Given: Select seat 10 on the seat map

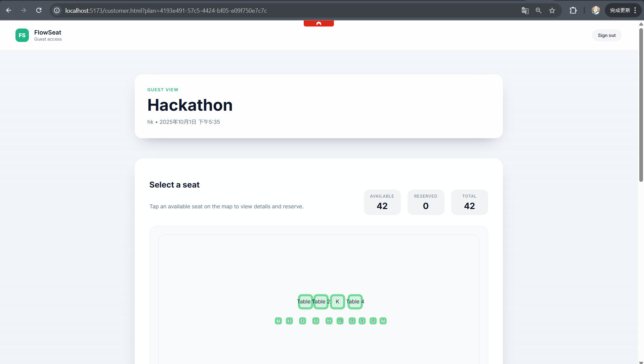Looking at the screenshot, I should (x=340, y=321).
